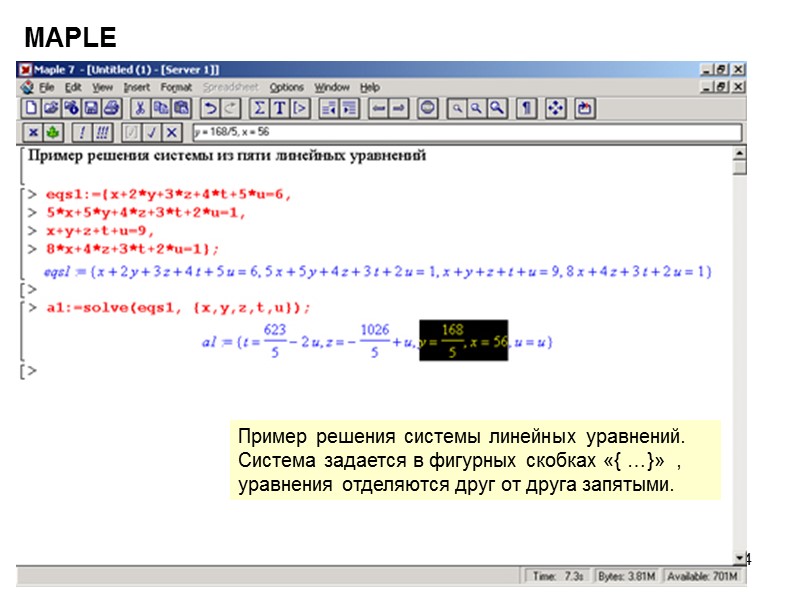Click the indent section icon
Screen dimensions: 800x600
click(349, 108)
